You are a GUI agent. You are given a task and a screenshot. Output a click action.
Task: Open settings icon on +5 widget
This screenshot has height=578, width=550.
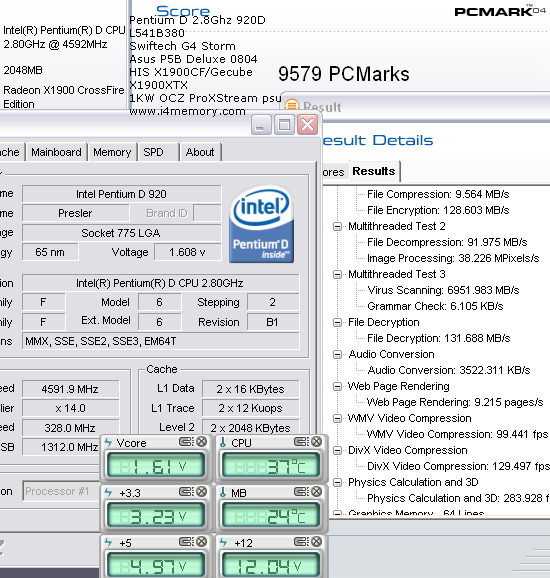pos(187,542)
